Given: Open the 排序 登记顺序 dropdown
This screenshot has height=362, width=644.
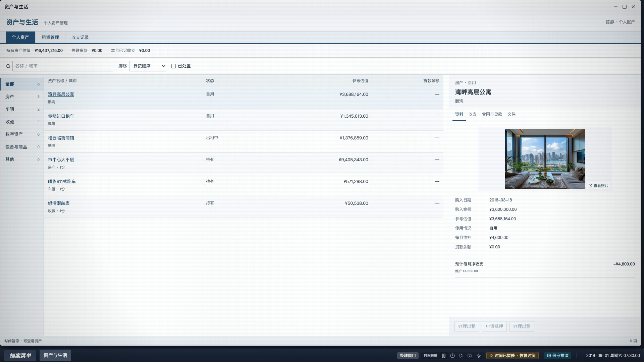Looking at the screenshot, I should [148, 66].
